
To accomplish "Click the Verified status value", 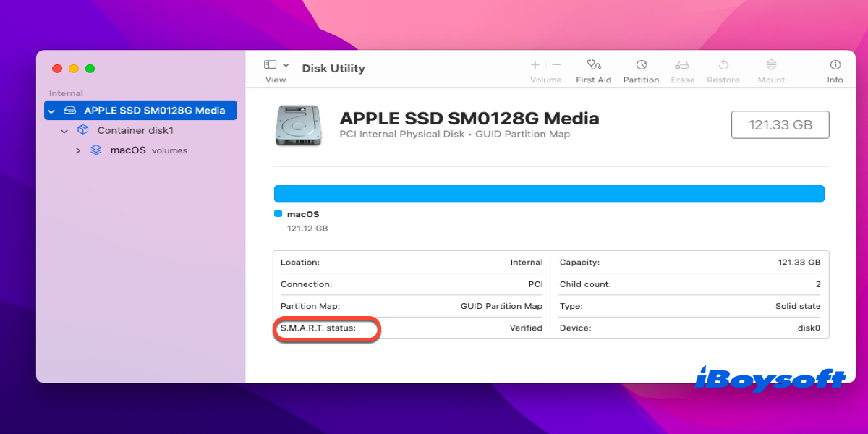I will (x=526, y=328).
